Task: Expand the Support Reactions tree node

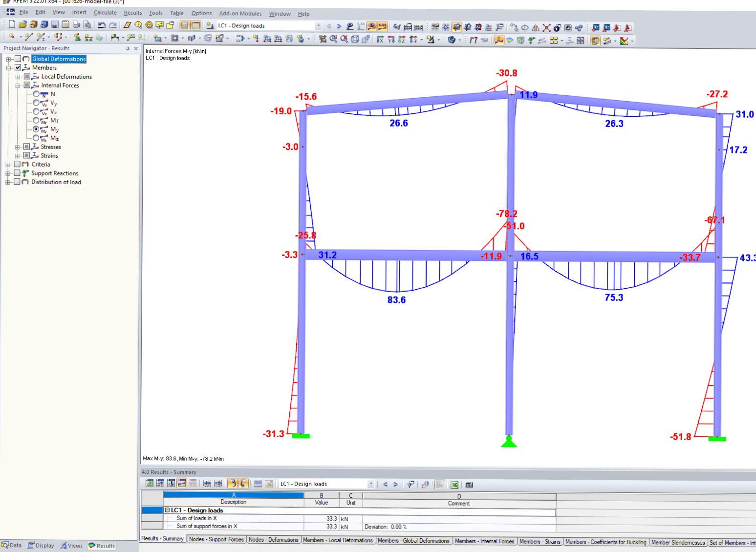Action: click(8, 173)
